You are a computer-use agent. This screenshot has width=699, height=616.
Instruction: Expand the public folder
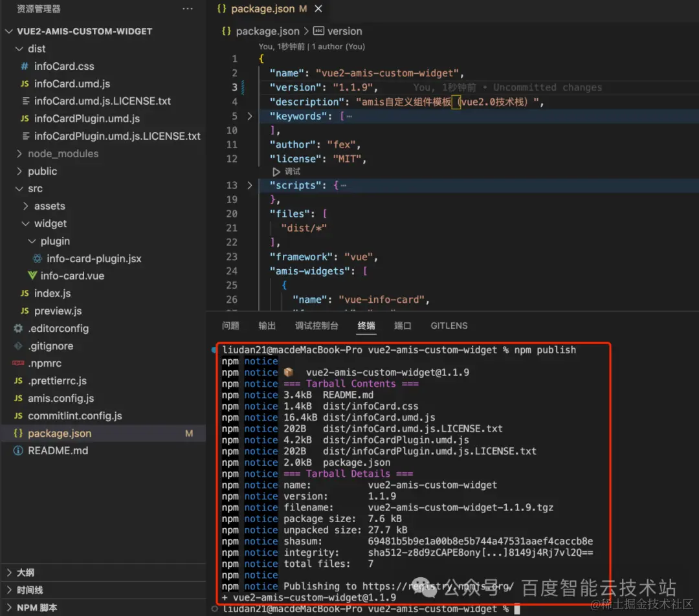coord(42,171)
